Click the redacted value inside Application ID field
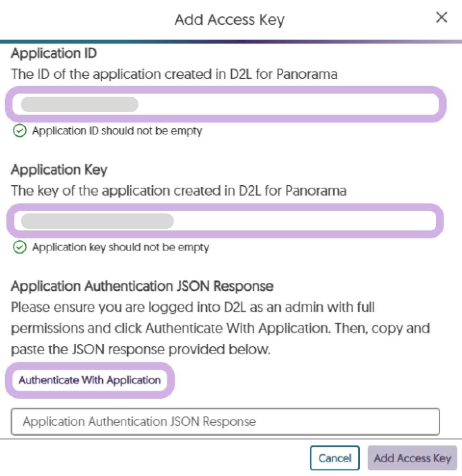 [x=79, y=104]
